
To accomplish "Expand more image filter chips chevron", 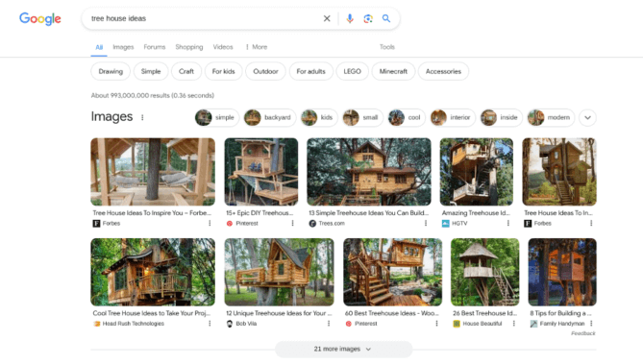I will point(587,117).
